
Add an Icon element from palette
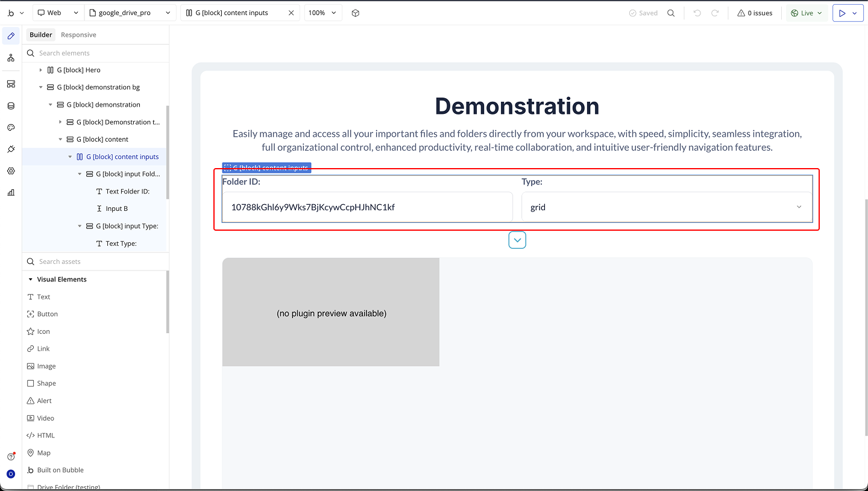(x=39, y=331)
